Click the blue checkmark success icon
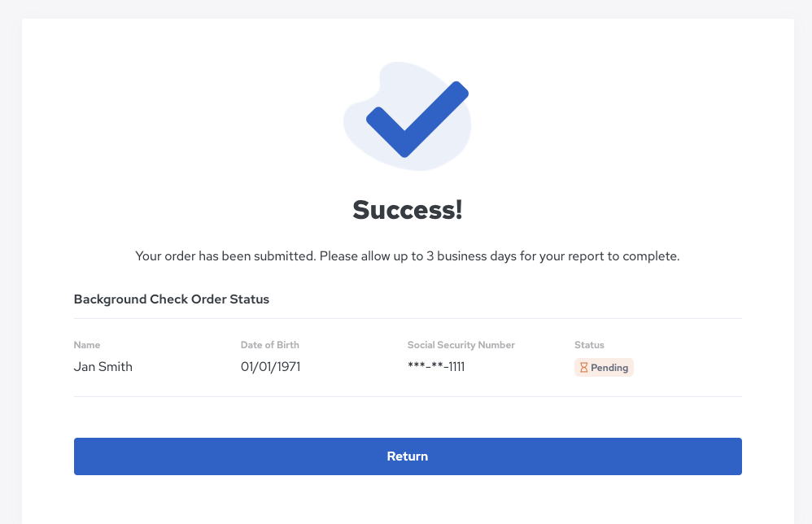 coord(415,120)
